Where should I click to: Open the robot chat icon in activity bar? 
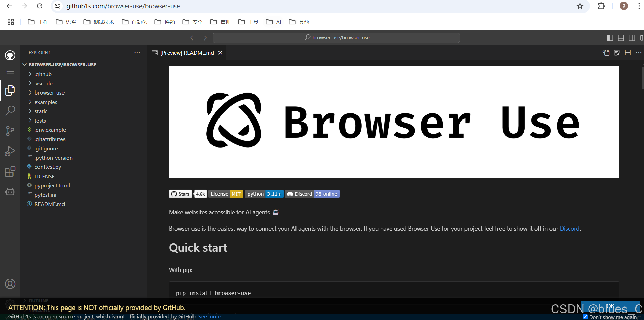[x=10, y=192]
